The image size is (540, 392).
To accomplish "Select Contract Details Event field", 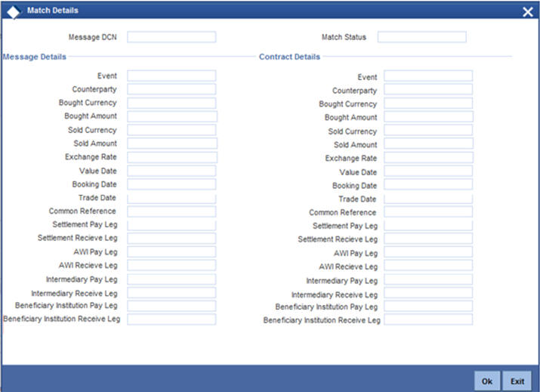I will pyautogui.click(x=428, y=76).
